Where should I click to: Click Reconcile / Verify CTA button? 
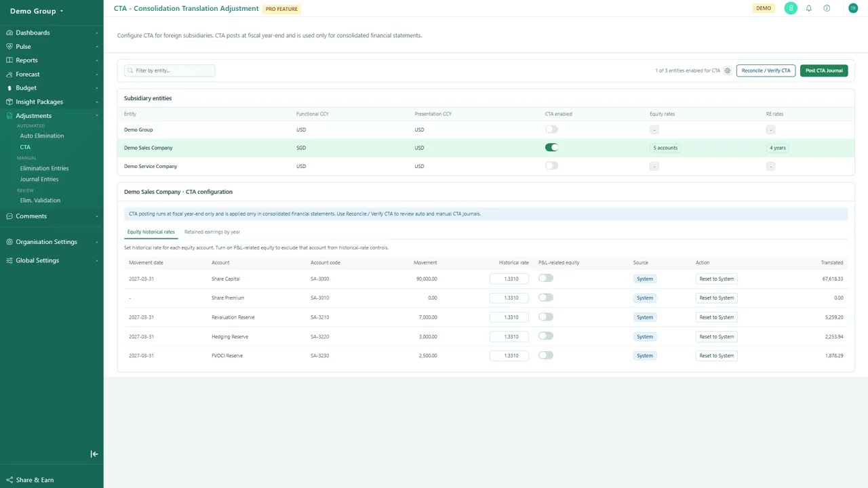point(766,70)
